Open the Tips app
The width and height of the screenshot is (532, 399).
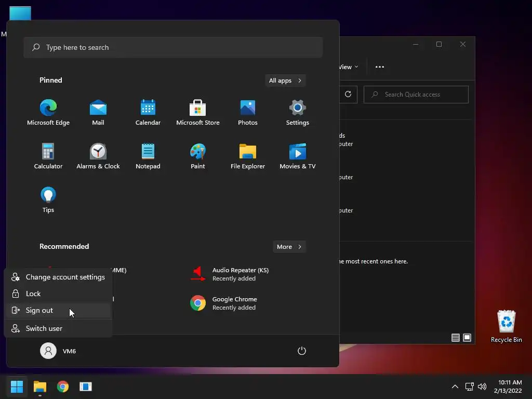tap(48, 200)
